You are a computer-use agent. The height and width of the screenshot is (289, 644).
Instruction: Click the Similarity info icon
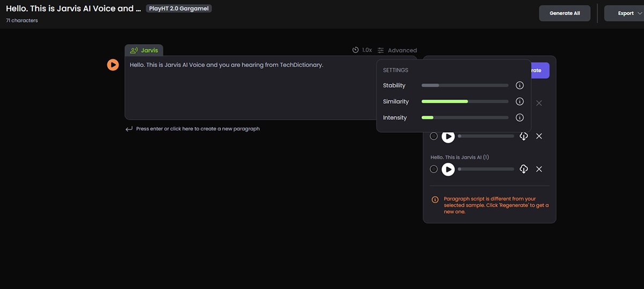(x=519, y=102)
